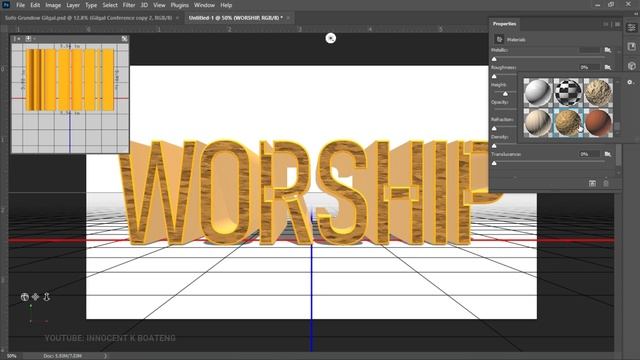This screenshot has width=640, height=360.
Task: Open the Edit menu
Action: coord(35,5)
